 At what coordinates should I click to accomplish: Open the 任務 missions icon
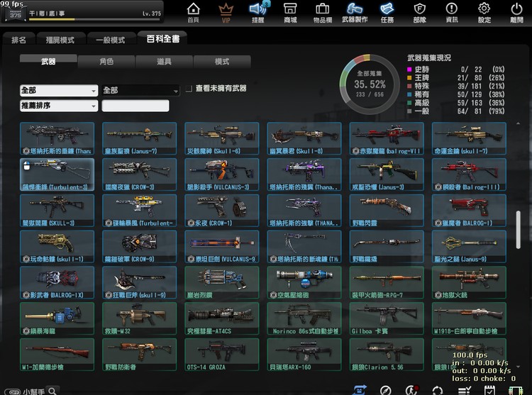pos(387,13)
